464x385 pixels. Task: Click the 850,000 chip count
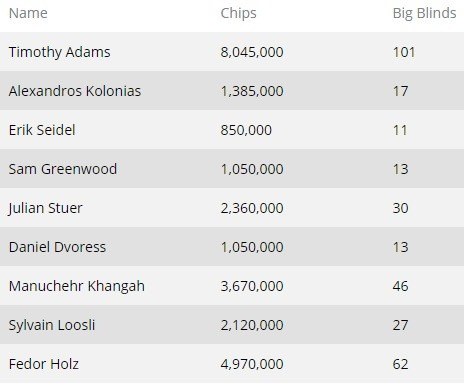tap(246, 130)
